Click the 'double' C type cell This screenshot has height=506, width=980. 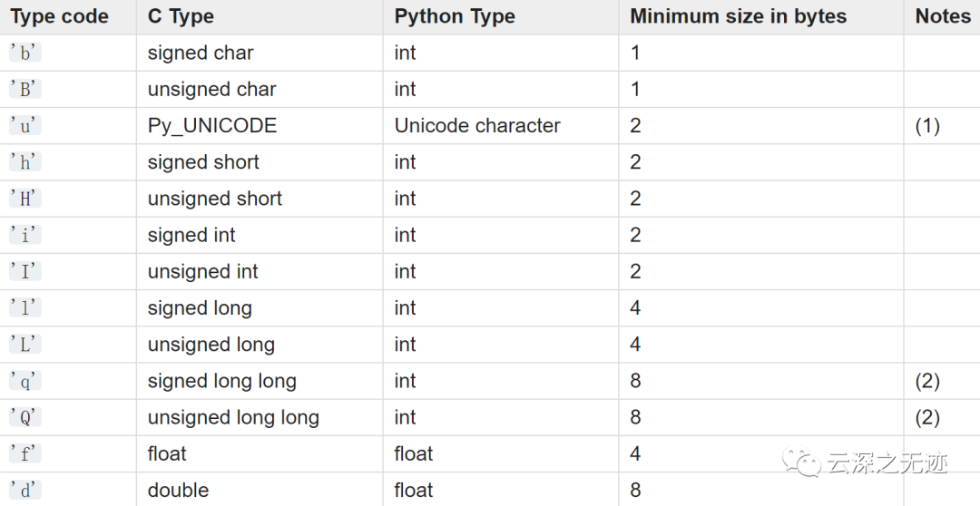click(x=178, y=490)
